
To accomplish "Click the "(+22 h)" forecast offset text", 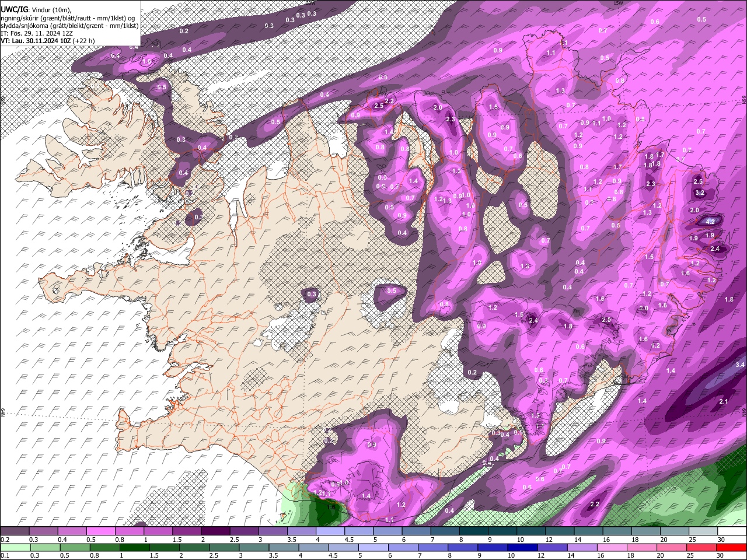I will pos(84,41).
